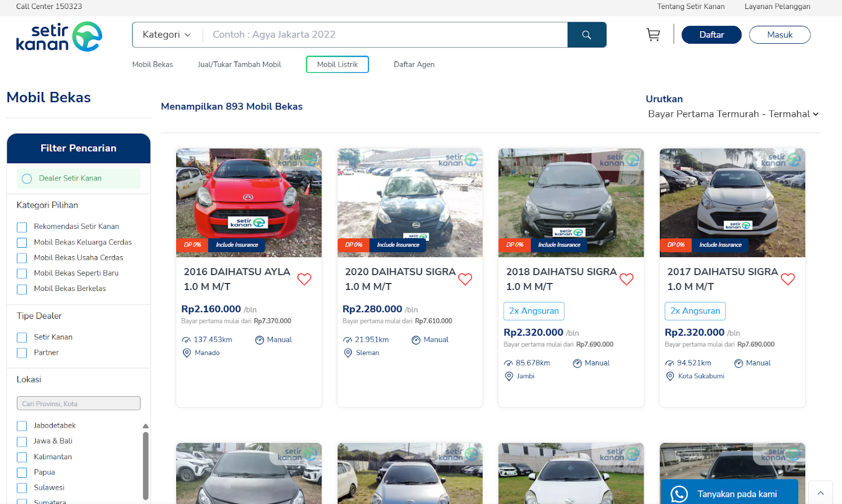Check the Partner dealer type checkbox
Image resolution: width=842 pixels, height=504 pixels.
pos(22,353)
